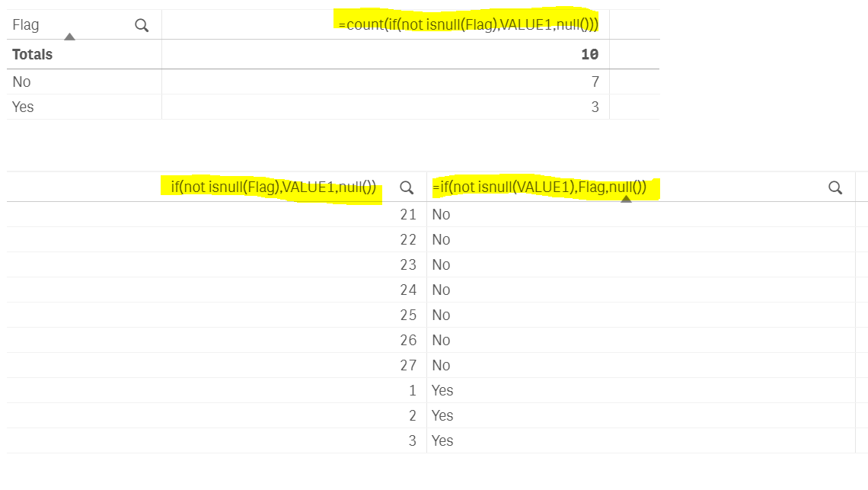Click the totals value 10

589,55
